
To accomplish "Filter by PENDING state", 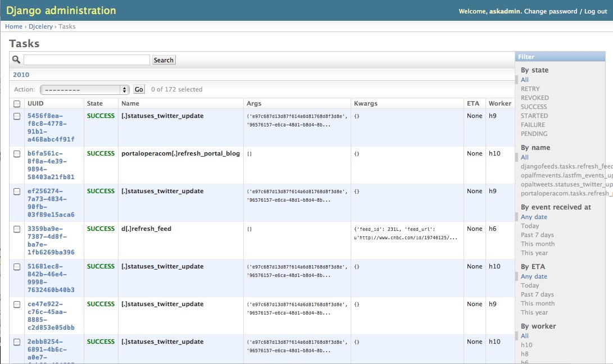I will 534,134.
